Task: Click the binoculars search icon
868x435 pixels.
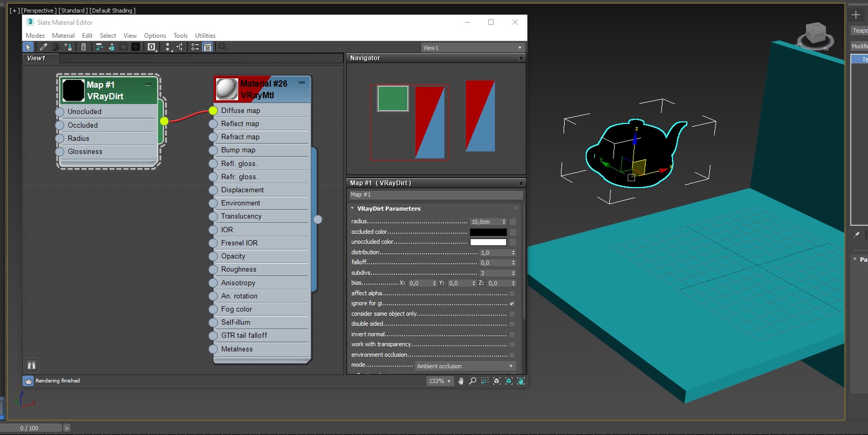Action: tap(32, 365)
